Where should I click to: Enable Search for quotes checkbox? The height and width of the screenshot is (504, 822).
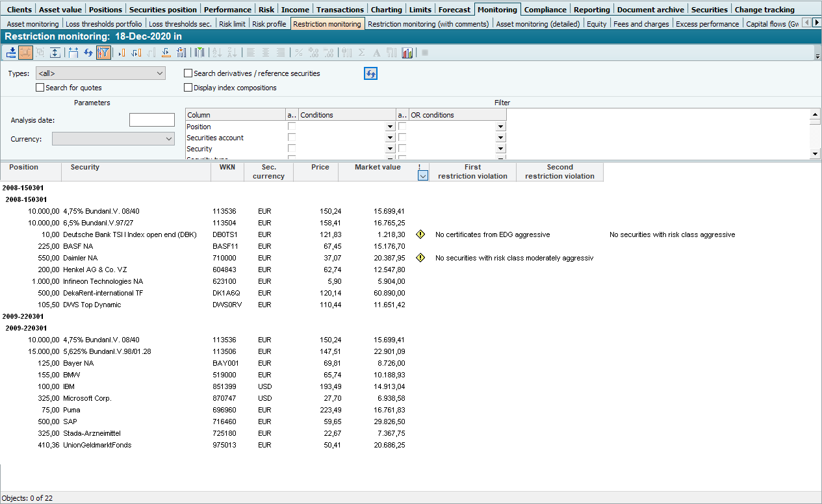[40, 88]
